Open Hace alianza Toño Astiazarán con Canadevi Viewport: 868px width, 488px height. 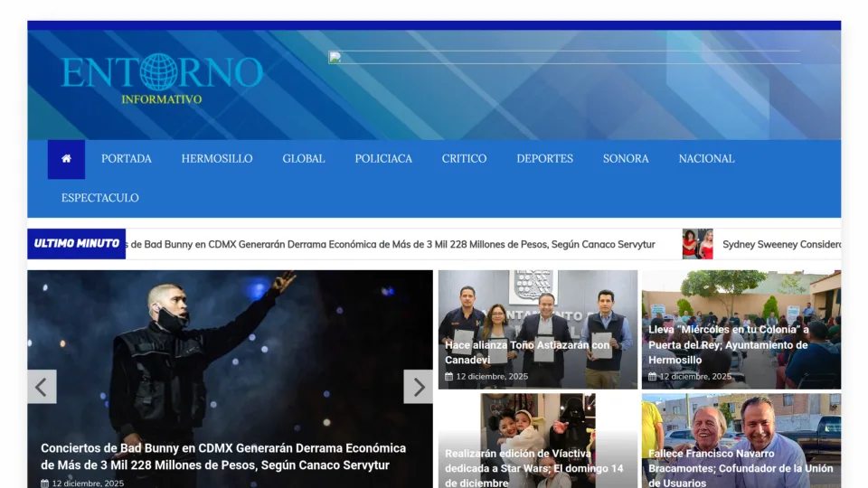click(x=527, y=352)
